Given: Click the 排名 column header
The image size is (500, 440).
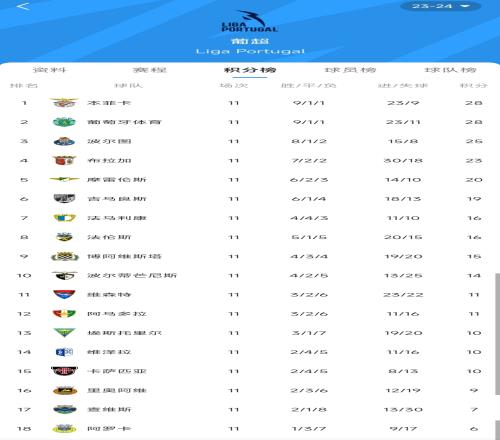Looking at the screenshot, I should click(x=24, y=85).
